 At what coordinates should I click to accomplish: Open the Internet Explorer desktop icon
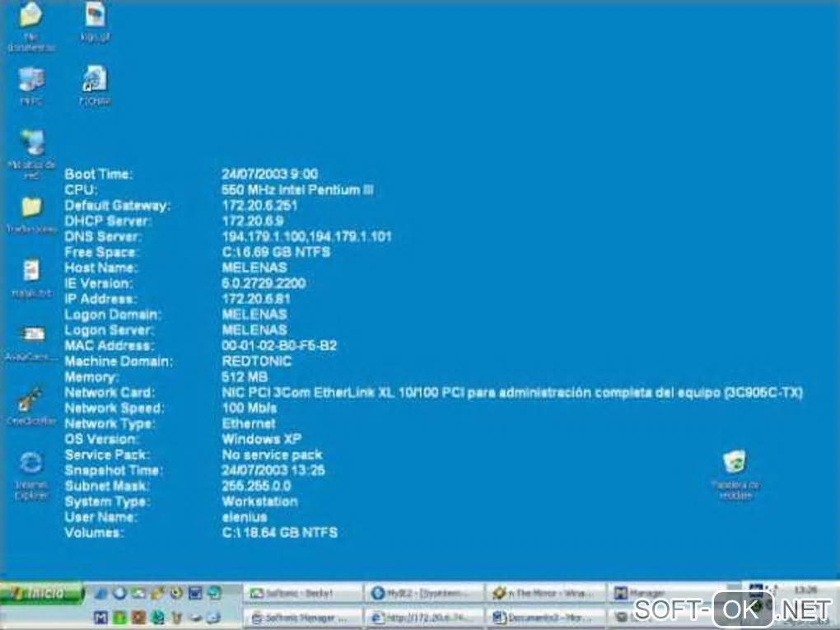click(x=31, y=464)
